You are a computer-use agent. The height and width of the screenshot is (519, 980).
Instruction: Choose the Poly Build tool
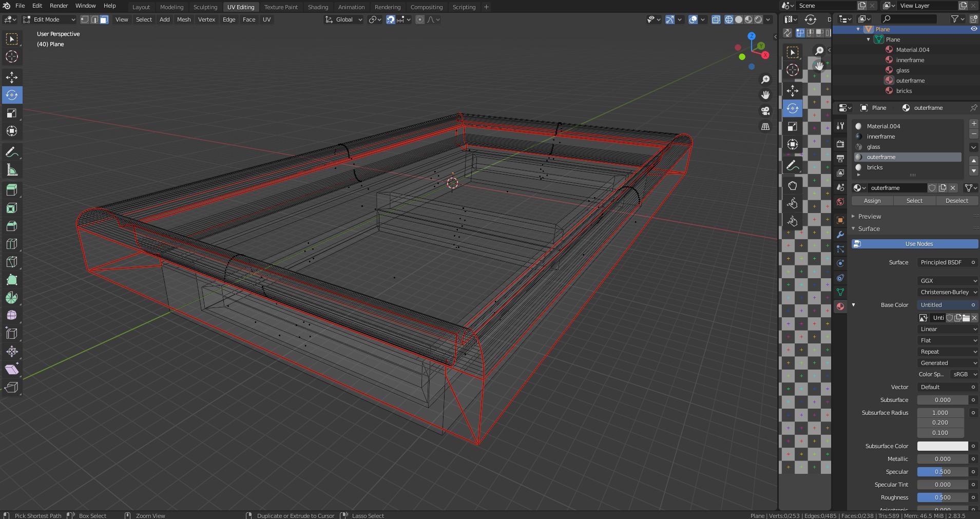tap(12, 280)
